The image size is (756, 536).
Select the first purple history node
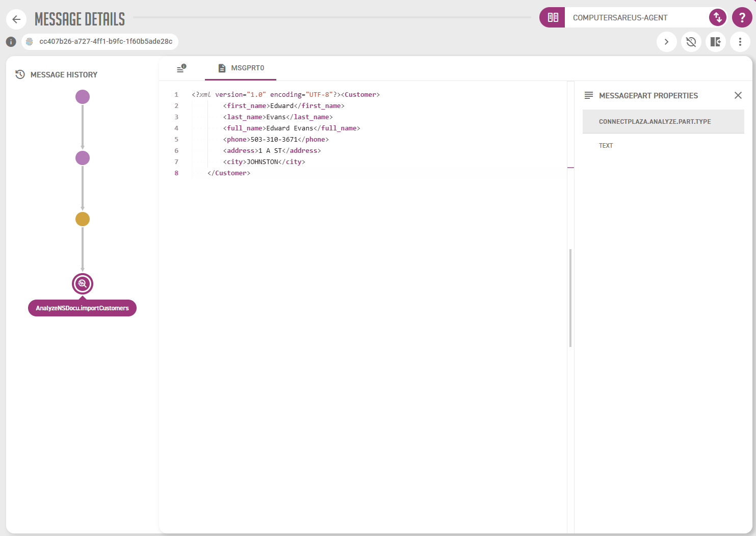point(83,97)
